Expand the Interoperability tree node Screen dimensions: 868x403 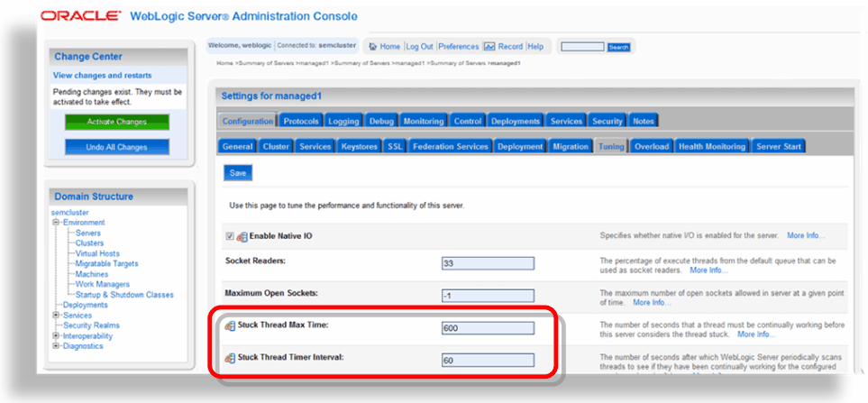coord(55,336)
